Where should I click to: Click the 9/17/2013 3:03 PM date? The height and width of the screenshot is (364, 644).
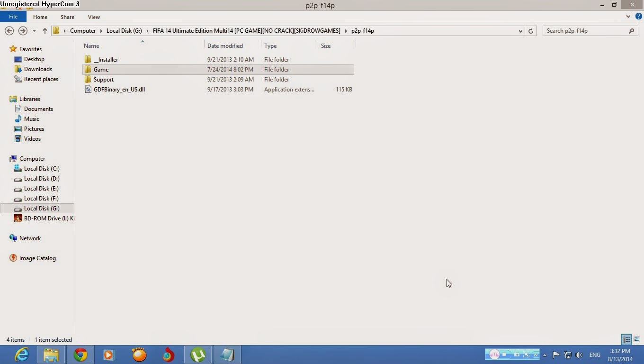[x=230, y=90]
